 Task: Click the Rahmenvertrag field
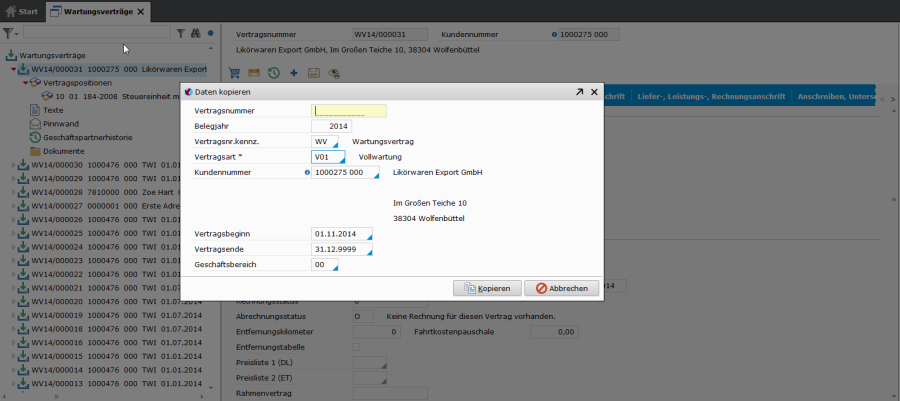point(390,394)
